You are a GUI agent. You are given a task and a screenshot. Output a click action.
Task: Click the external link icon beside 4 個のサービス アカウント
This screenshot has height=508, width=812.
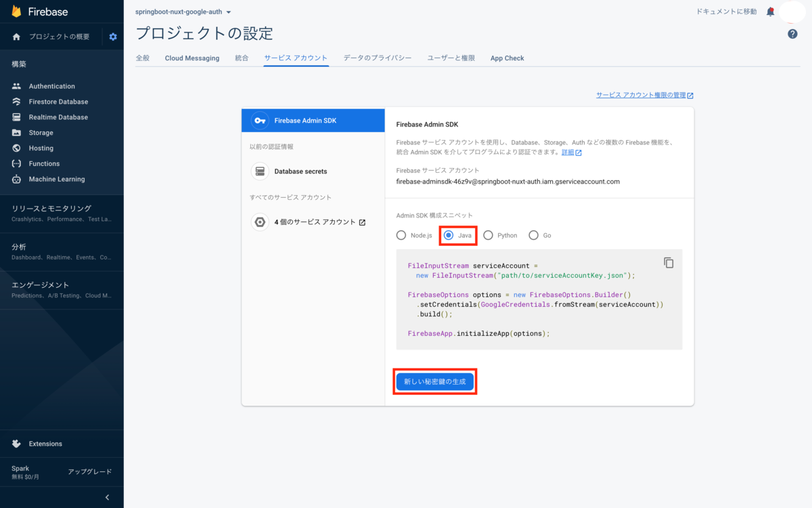[362, 222]
